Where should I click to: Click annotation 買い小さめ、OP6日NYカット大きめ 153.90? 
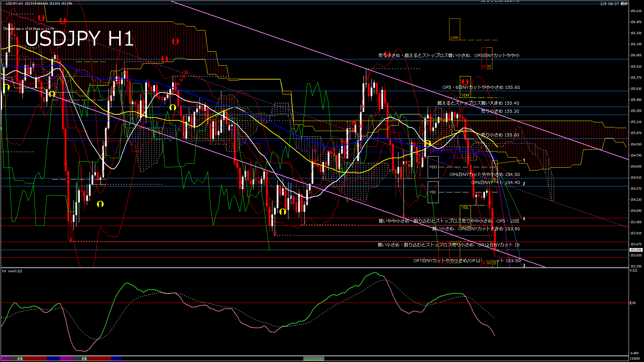(476, 229)
